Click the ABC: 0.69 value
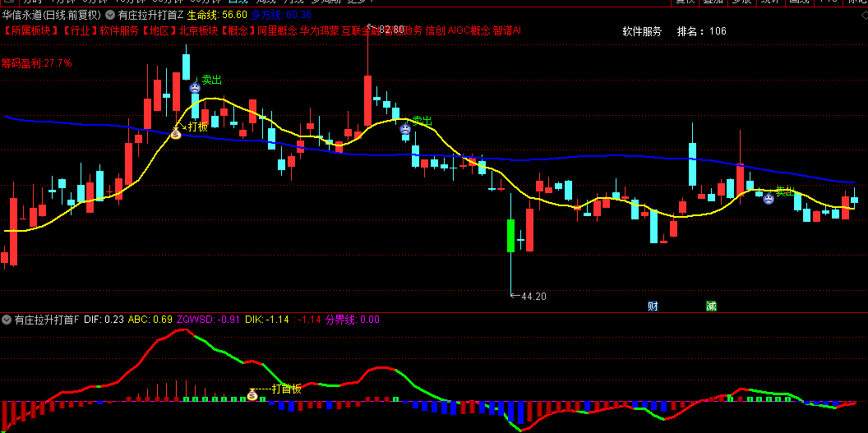Screen dimensions: 868x433 click(x=150, y=320)
